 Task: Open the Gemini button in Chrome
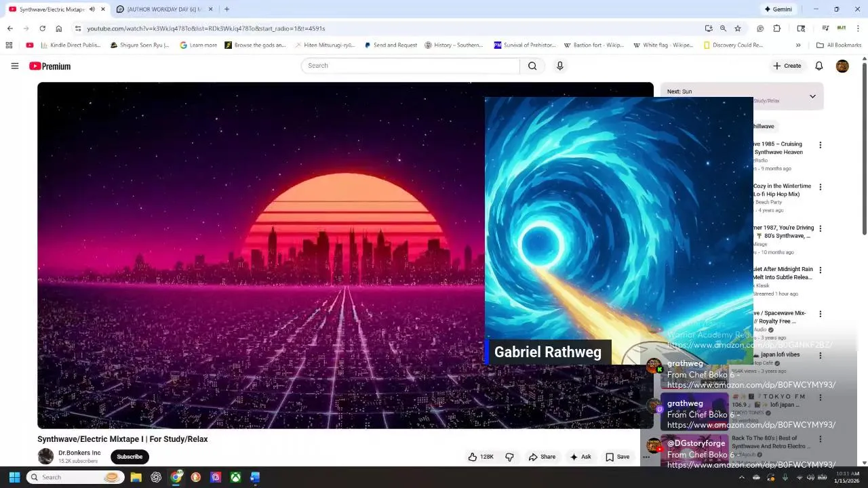click(778, 9)
